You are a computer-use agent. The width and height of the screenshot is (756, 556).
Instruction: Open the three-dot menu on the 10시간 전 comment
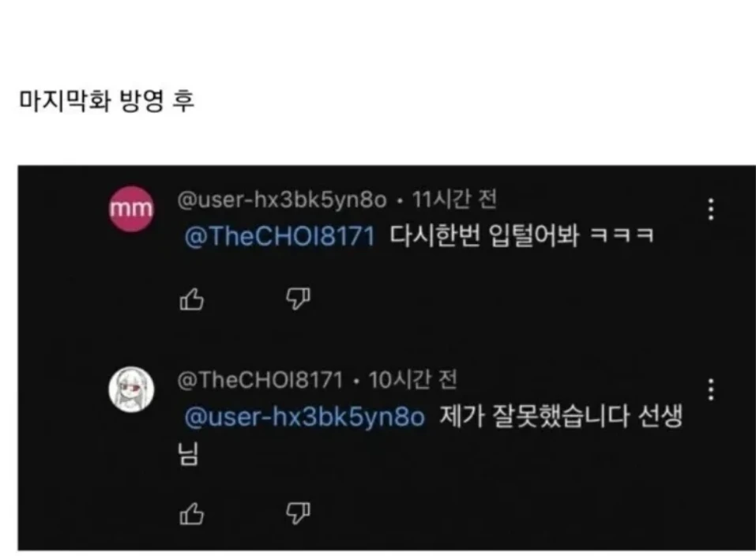tap(711, 389)
